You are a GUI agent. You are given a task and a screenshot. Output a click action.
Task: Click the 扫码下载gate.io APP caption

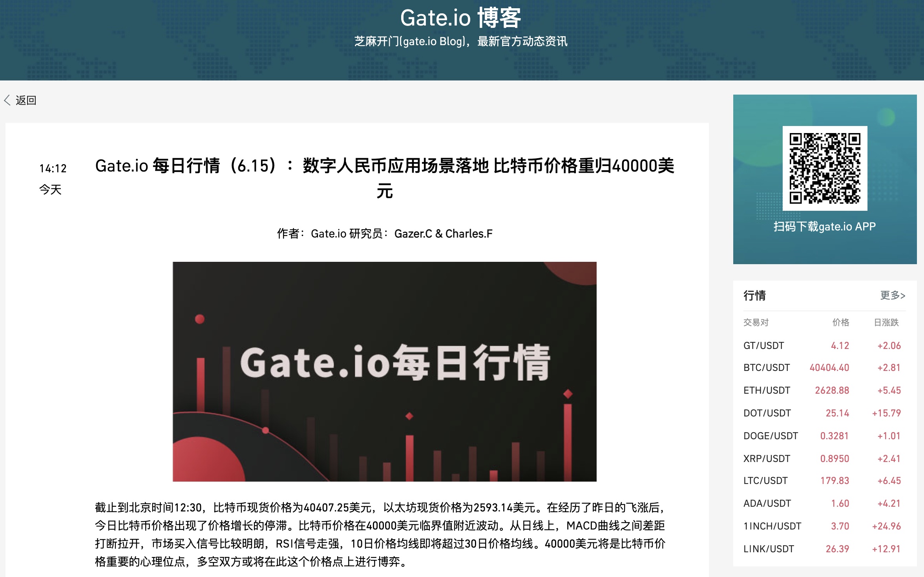click(x=825, y=226)
